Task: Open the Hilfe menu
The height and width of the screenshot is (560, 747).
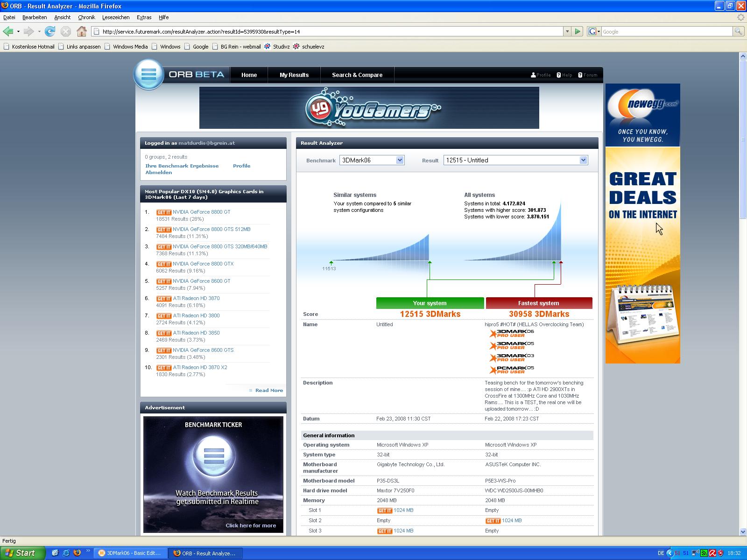Action: point(163,17)
